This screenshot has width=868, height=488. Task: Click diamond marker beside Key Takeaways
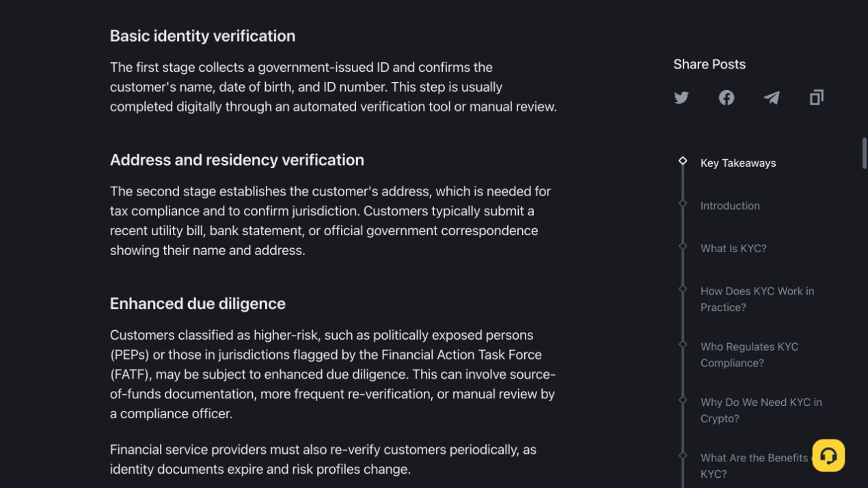tap(683, 161)
